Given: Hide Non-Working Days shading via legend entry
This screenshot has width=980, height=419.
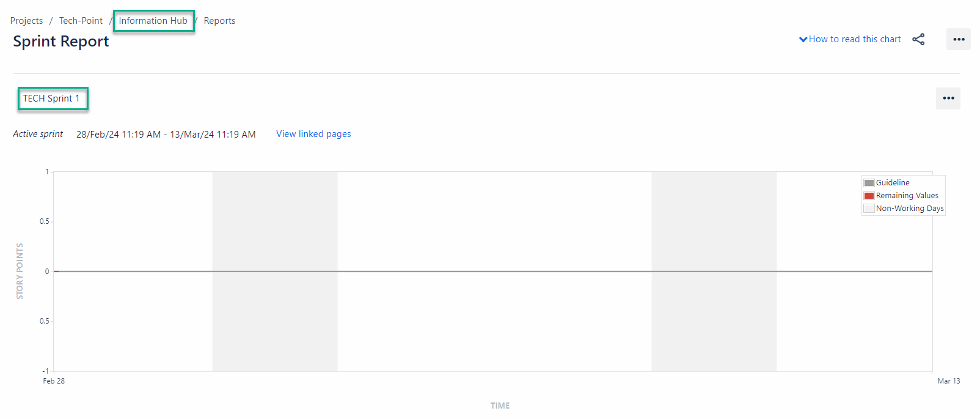Looking at the screenshot, I should tap(910, 208).
